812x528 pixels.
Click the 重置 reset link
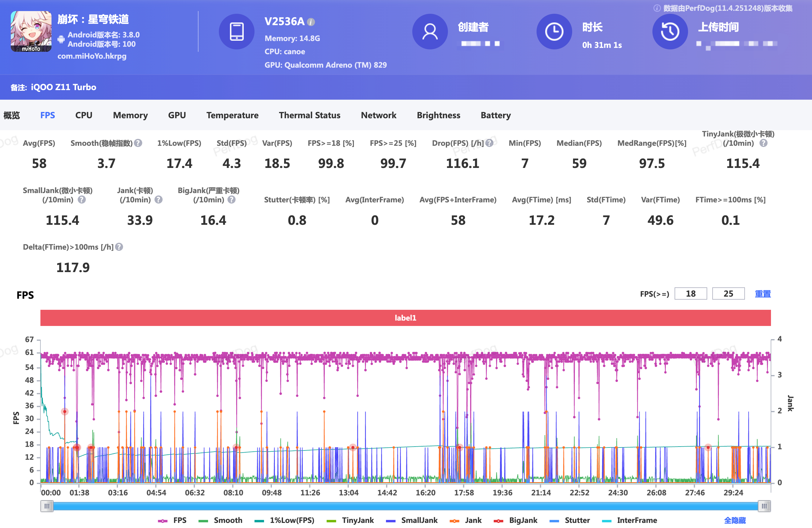point(762,294)
